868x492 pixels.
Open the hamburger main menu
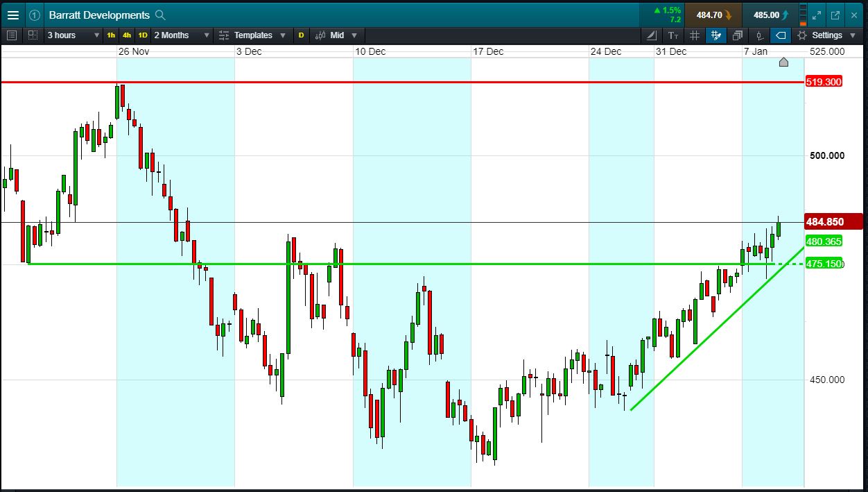point(12,15)
